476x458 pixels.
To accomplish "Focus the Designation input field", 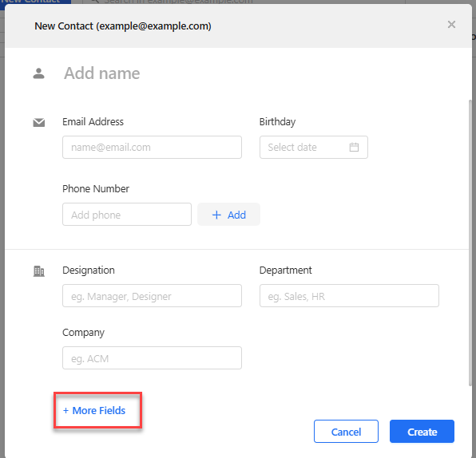I will (x=152, y=296).
